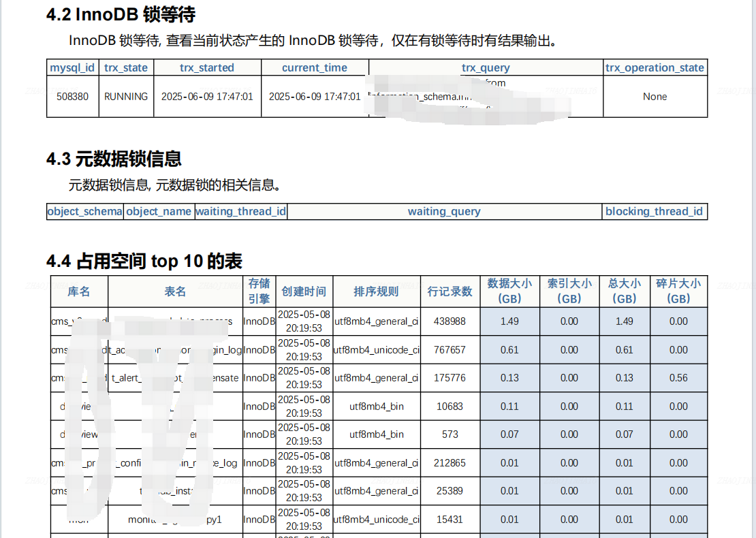This screenshot has height=538, width=756.
Task: Click the row count "212865"
Action: (450, 463)
